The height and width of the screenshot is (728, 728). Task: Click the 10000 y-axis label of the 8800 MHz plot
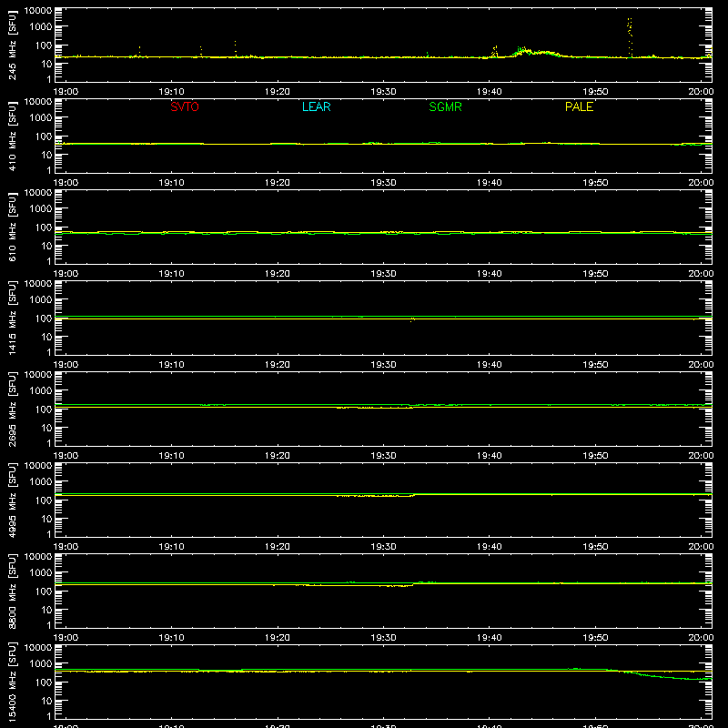[38, 557]
